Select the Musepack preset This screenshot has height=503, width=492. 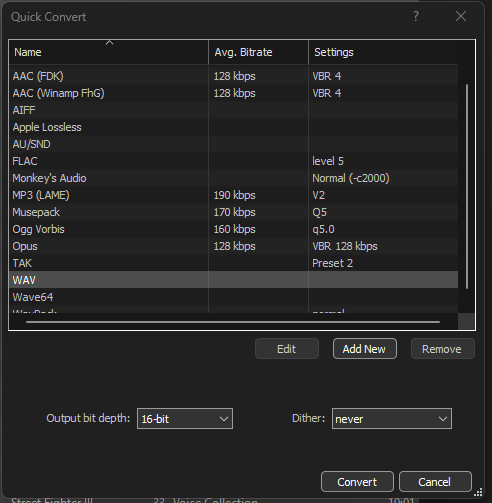pos(233,212)
